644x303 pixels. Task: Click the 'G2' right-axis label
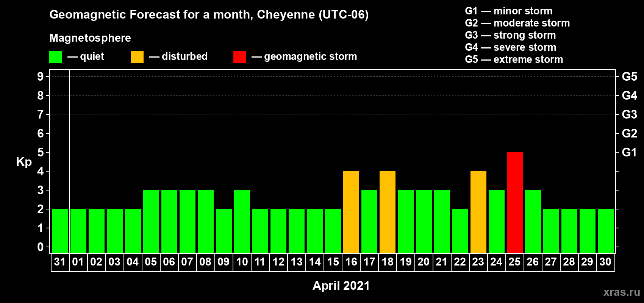(630, 133)
